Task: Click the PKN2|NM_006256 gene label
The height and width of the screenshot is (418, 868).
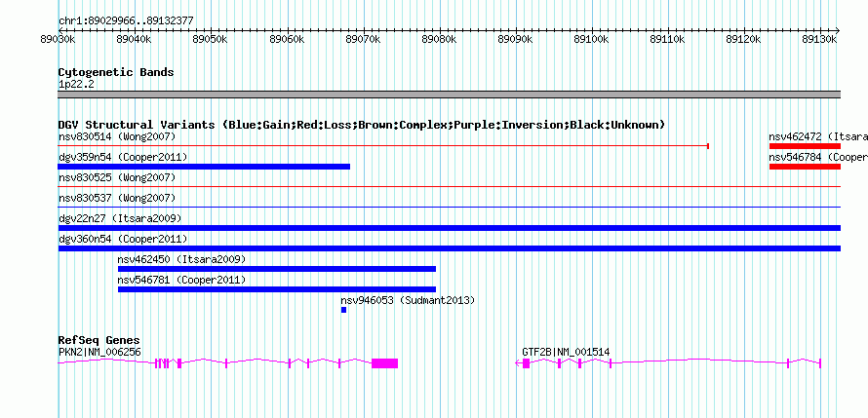Action: (x=99, y=352)
